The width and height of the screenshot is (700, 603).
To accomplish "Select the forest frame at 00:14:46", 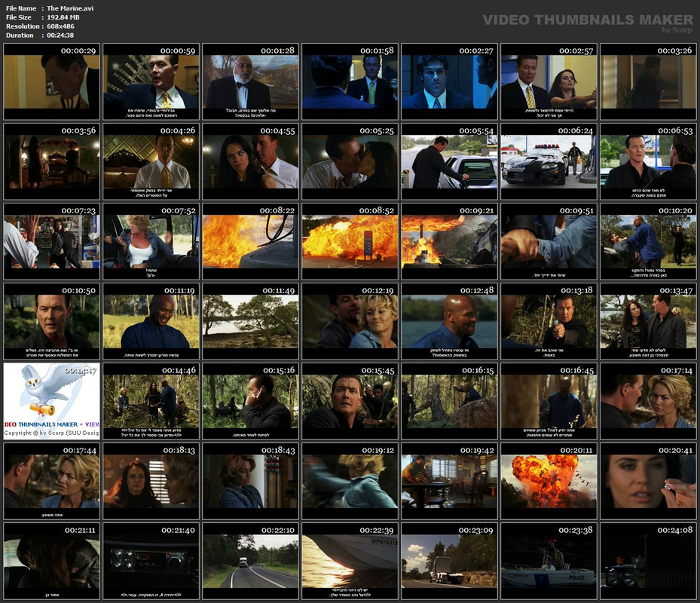I will click(x=151, y=402).
